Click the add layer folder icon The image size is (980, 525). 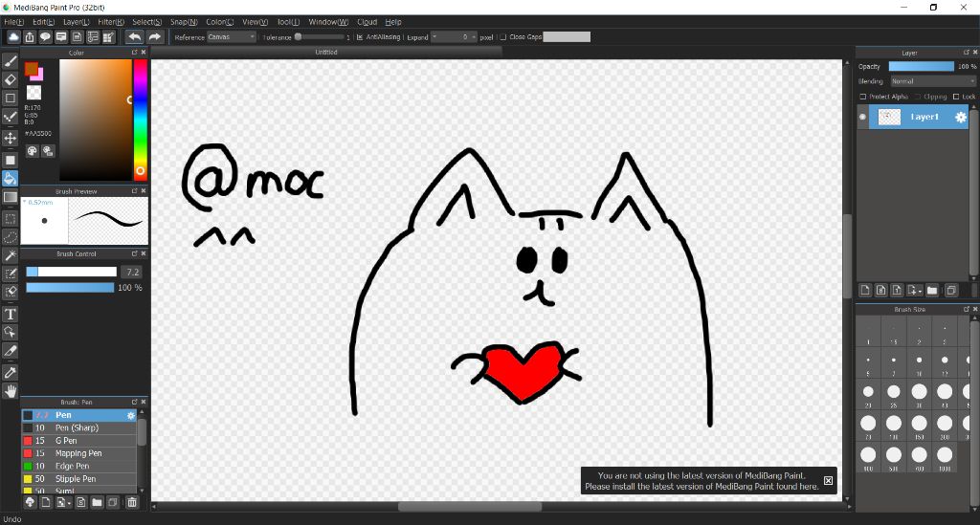932,291
